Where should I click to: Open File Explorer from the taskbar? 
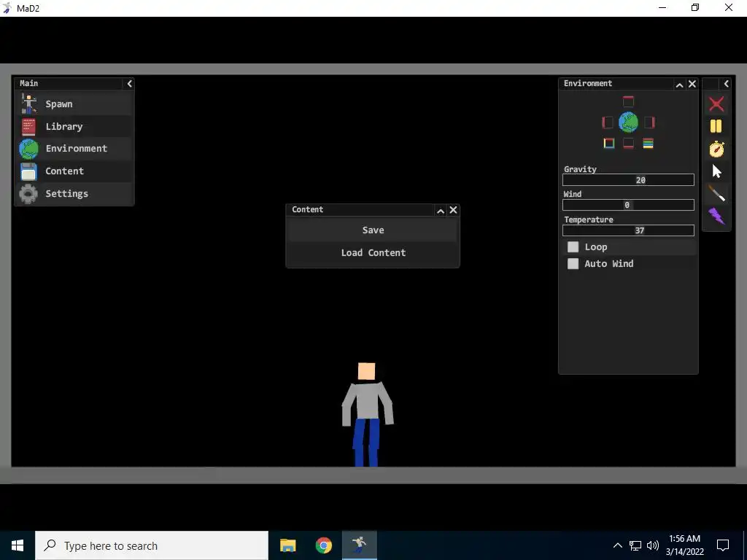tap(287, 545)
